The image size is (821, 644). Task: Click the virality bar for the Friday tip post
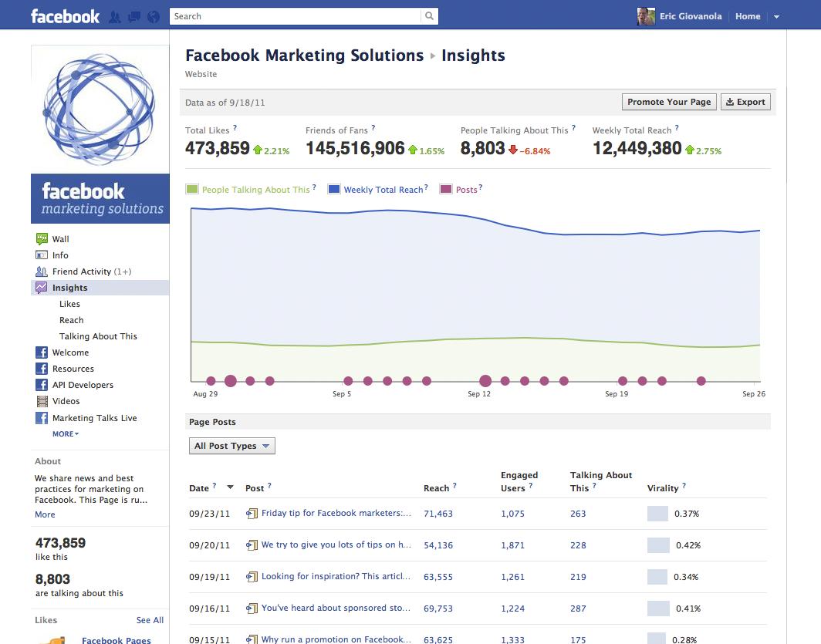657,513
